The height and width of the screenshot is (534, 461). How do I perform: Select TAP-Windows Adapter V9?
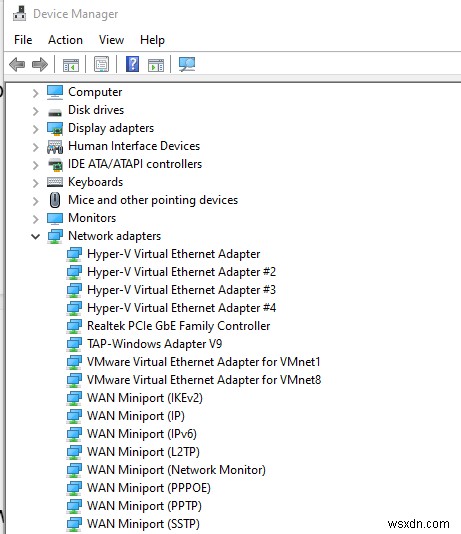(x=155, y=344)
